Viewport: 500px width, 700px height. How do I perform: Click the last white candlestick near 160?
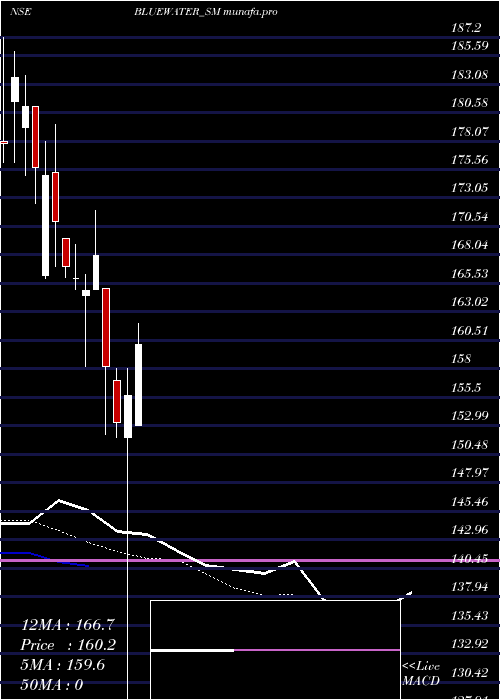[x=138, y=384]
